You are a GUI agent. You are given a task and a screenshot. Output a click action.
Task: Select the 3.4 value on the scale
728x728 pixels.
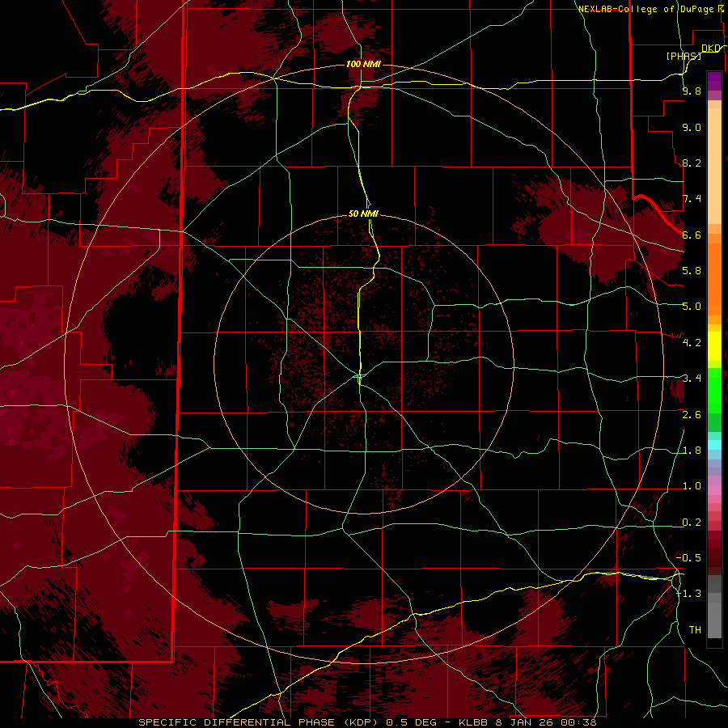tap(692, 379)
